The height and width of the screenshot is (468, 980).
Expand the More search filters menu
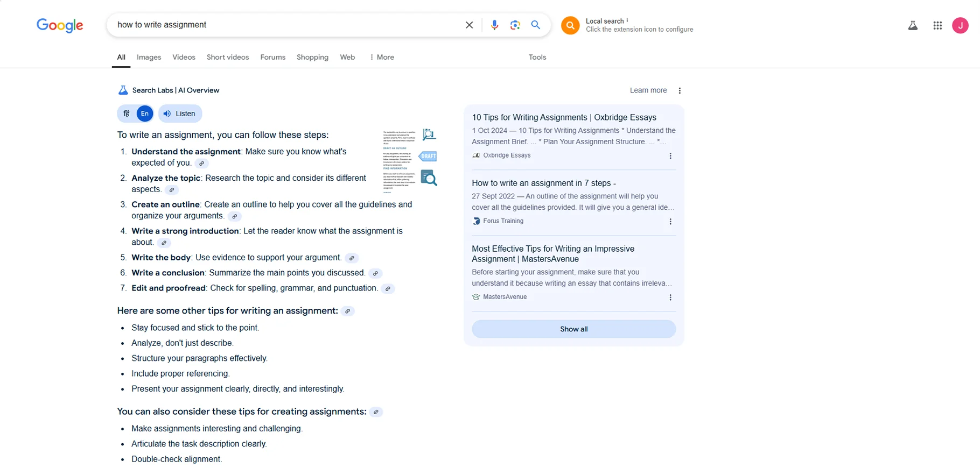pos(382,57)
